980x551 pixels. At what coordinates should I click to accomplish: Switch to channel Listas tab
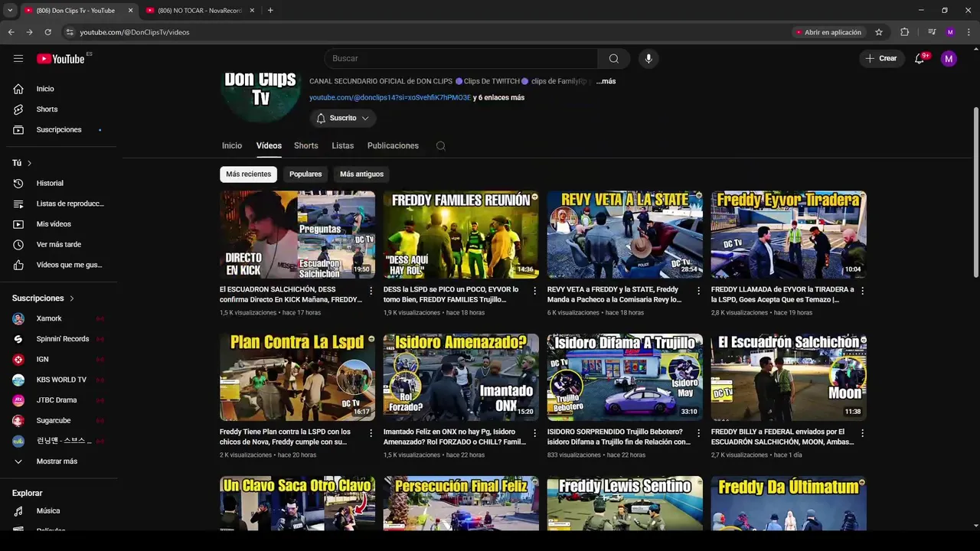coord(342,146)
